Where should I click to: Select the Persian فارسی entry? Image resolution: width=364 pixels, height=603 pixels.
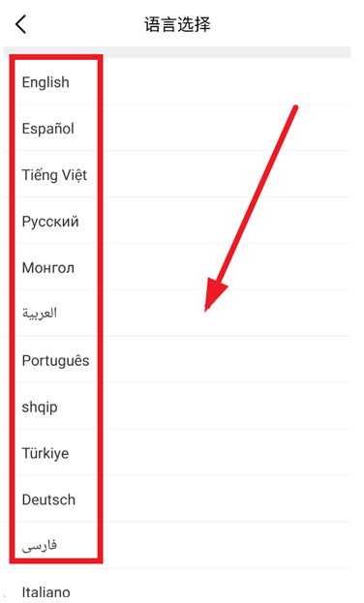pos(177,546)
